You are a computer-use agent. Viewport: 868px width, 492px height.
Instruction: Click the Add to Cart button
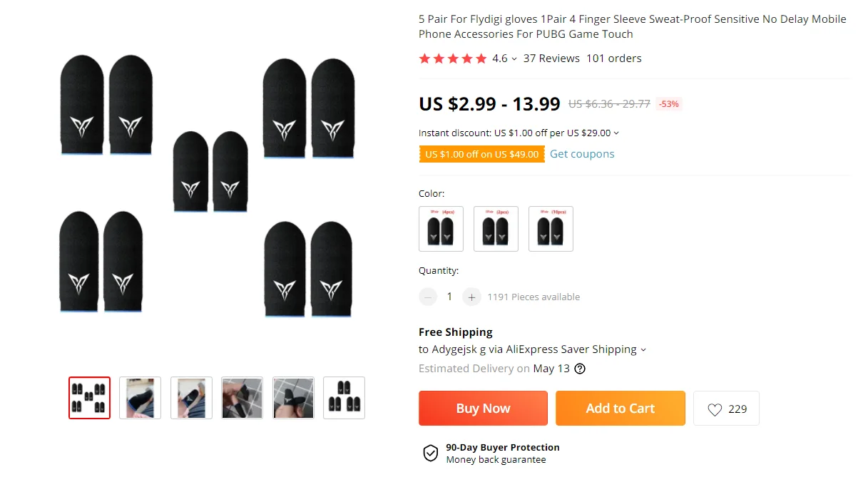(620, 409)
